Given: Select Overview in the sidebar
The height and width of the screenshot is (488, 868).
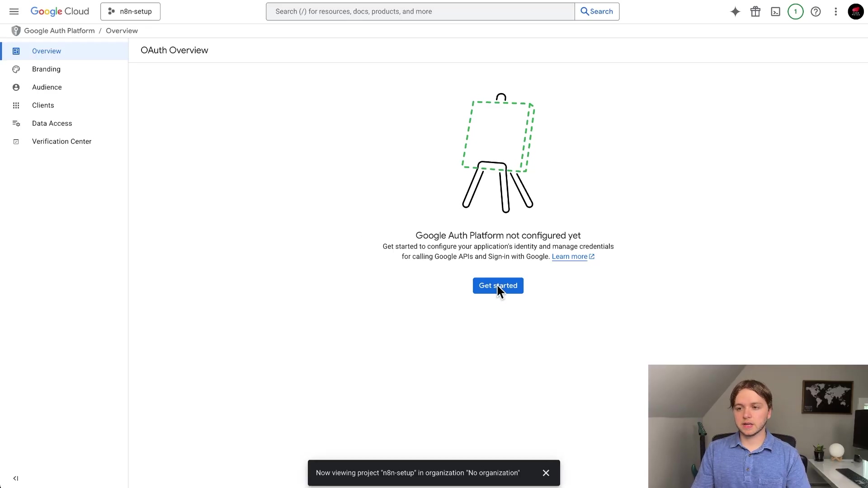Looking at the screenshot, I should [x=64, y=51].
